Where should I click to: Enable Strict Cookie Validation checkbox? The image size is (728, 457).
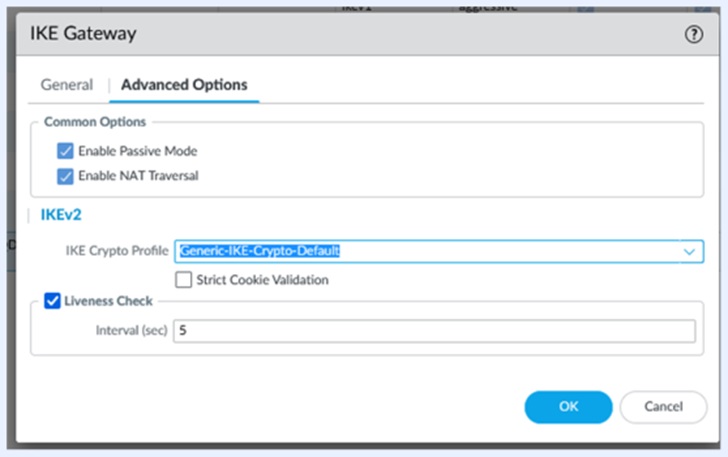[184, 280]
